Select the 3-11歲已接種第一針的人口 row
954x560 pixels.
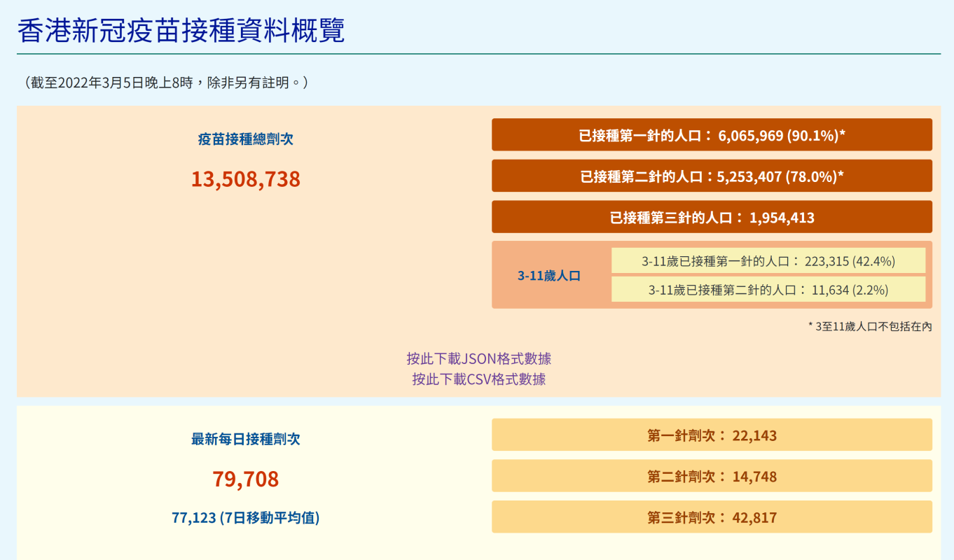(x=768, y=261)
